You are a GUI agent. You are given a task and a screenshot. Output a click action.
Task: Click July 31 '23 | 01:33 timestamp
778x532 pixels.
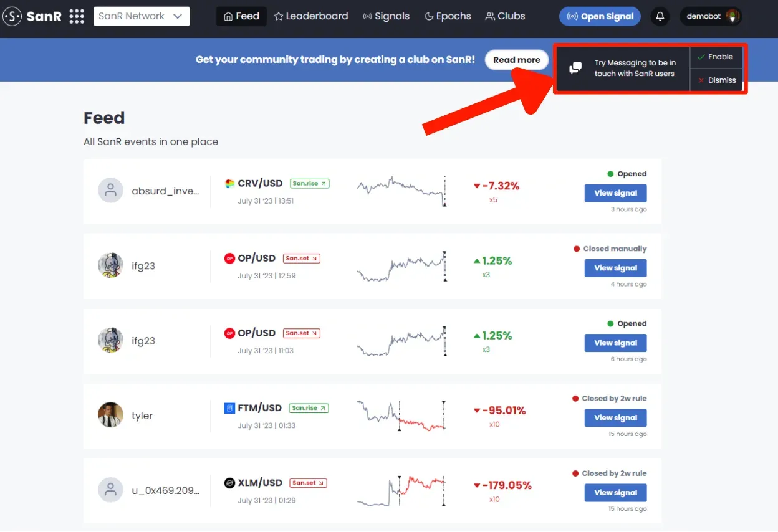pos(267,425)
